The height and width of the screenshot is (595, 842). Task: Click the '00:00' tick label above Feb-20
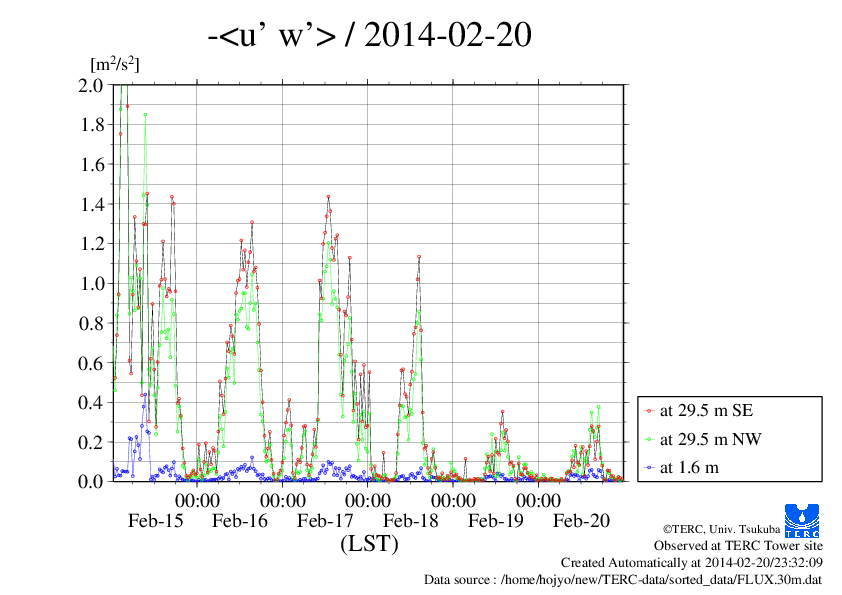pos(538,500)
